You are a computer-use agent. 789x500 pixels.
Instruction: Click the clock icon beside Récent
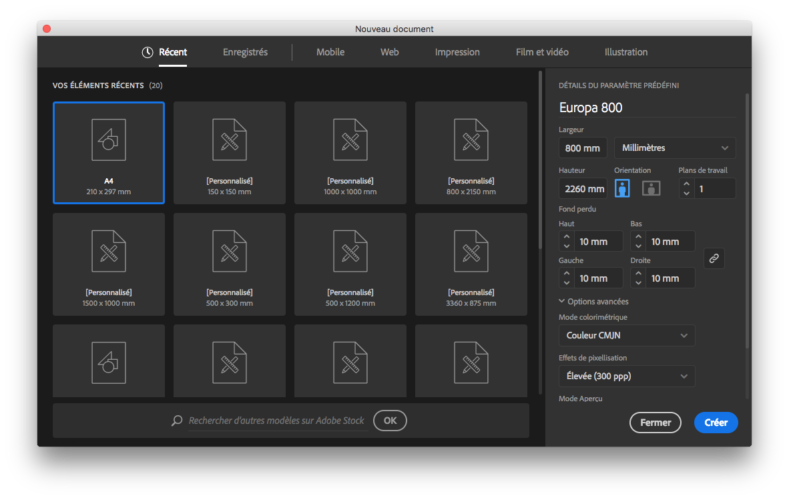148,52
